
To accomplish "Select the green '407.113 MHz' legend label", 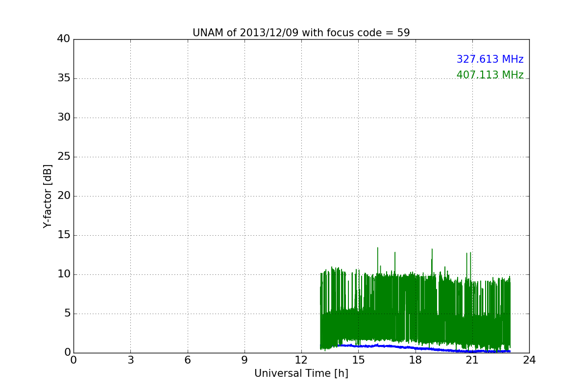I will [490, 75].
